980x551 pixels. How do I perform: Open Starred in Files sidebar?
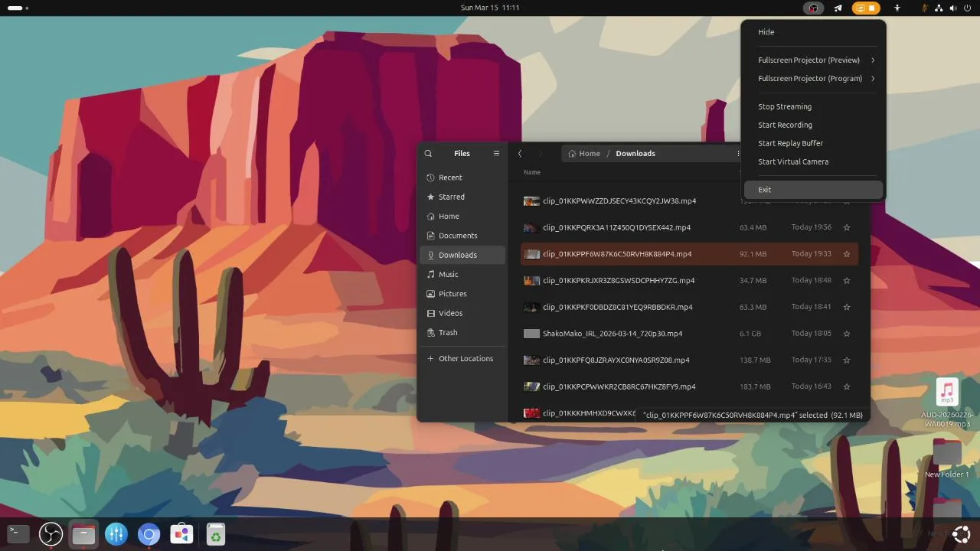point(462,197)
